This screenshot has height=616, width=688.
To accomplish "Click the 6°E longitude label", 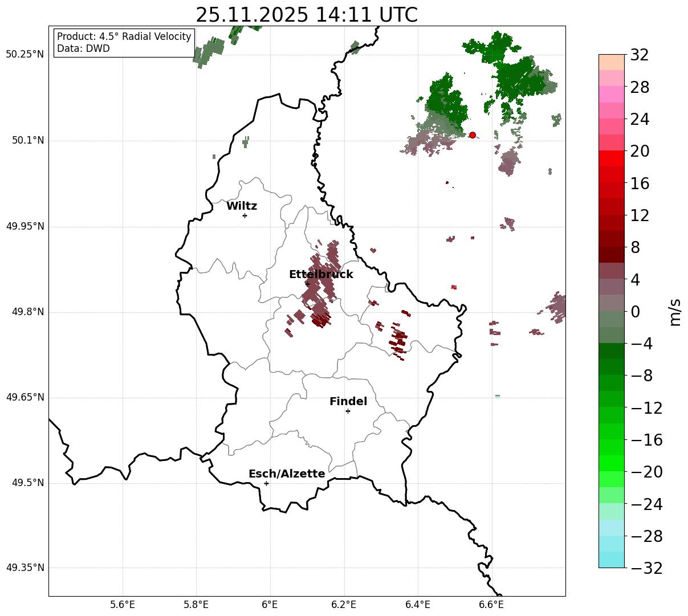I will [270, 605].
